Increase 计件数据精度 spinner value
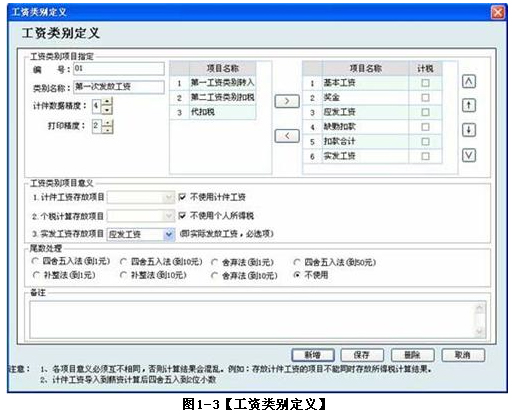 pyautogui.click(x=107, y=101)
